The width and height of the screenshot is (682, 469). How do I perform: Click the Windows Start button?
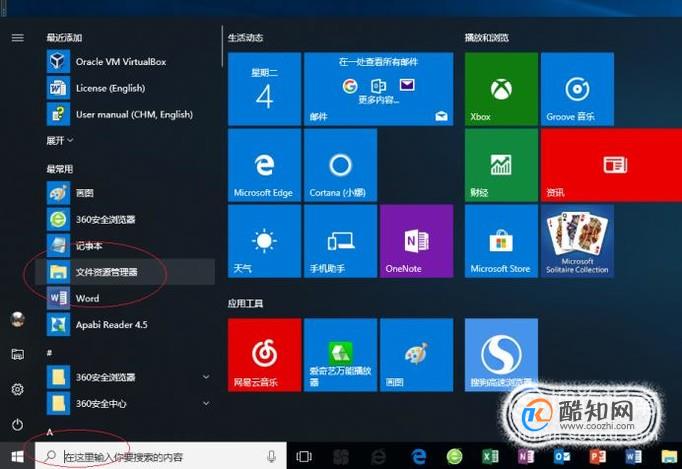[17, 456]
